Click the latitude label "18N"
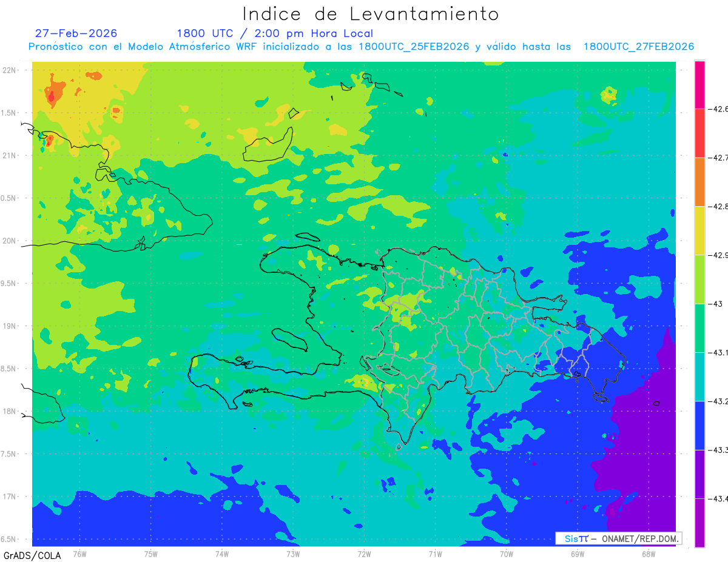 (x=10, y=412)
